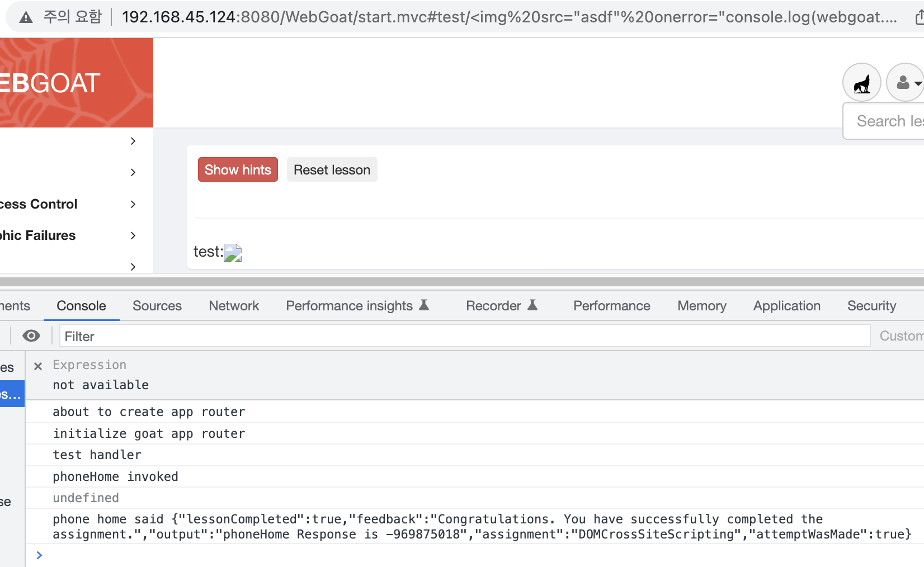Open the Cryptographic Failures sidebar category
The width and height of the screenshot is (924, 567).
pos(37,235)
